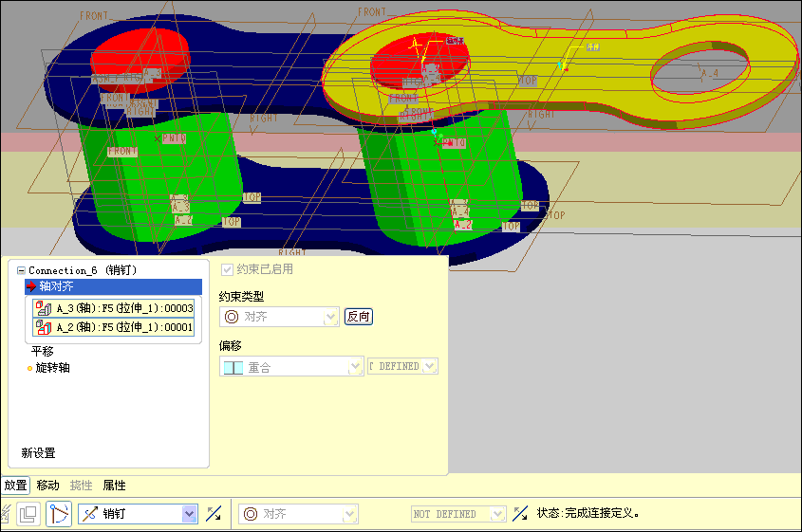The height and width of the screenshot is (532, 802).
Task: Open the 销钉 connection type dropdown
Action: click(138, 514)
